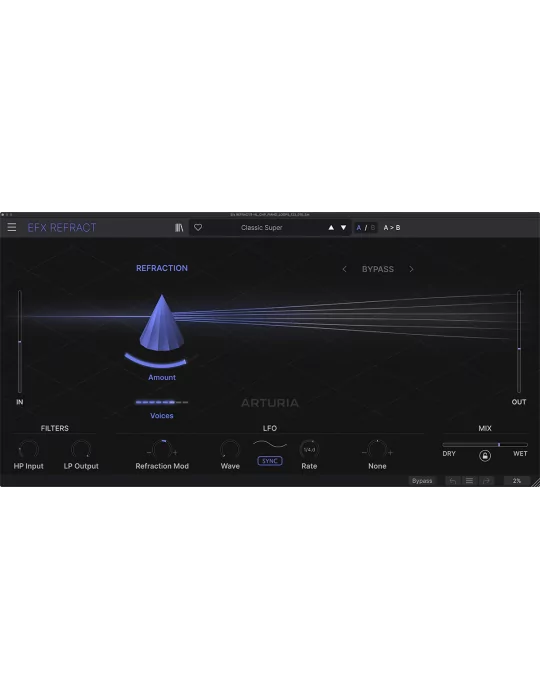Image resolution: width=540 pixels, height=700 pixels.
Task: Open the Classic Super preset name
Action: click(262, 228)
